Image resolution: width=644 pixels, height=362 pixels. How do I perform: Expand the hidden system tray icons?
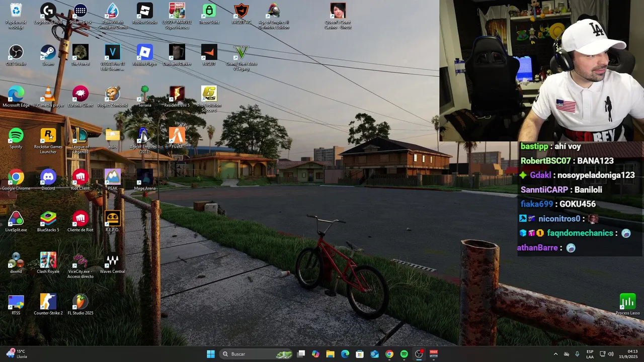point(555,354)
